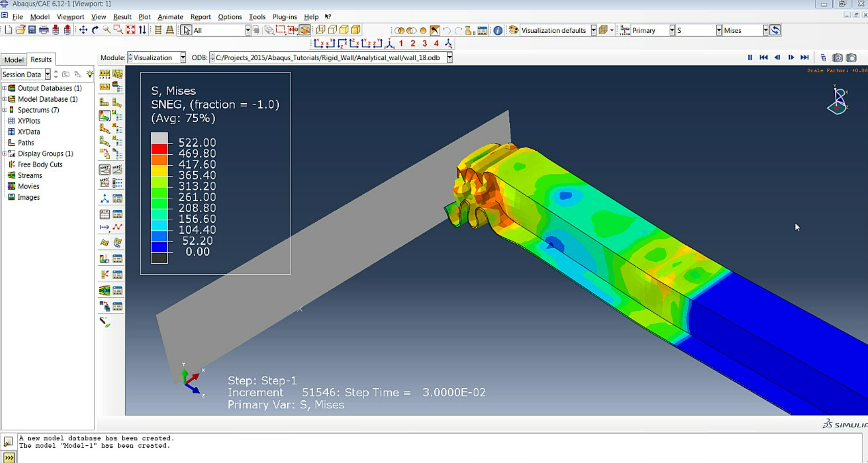Save the model database with floppy icon

[32, 30]
